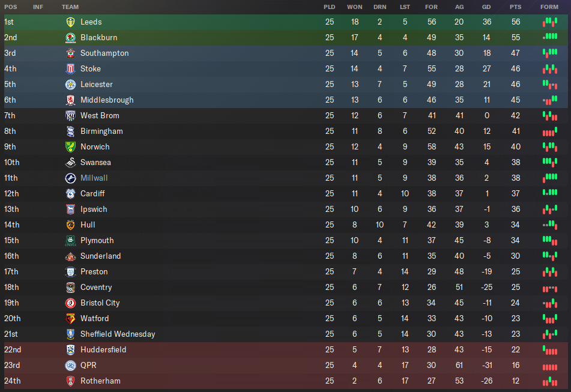Click the Rotherham club crest
The image size is (571, 392).
(70, 381)
